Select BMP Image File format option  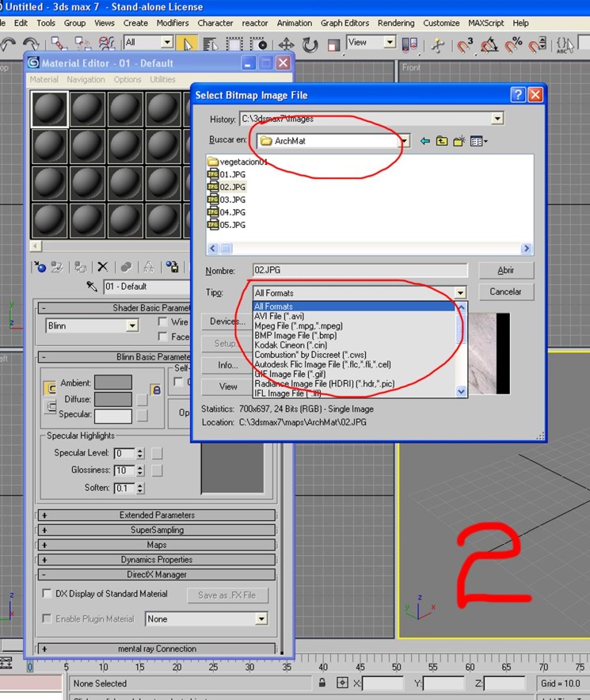(295, 335)
